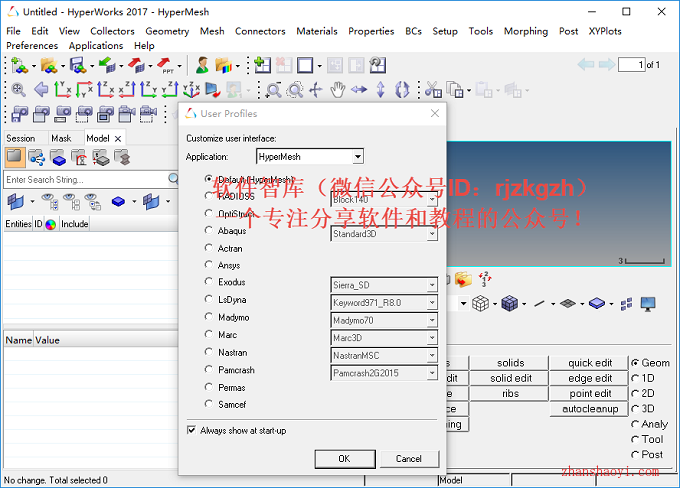680x488 pixels.
Task: Open the Block140 RADIOSS dropdown
Action: [432, 200]
